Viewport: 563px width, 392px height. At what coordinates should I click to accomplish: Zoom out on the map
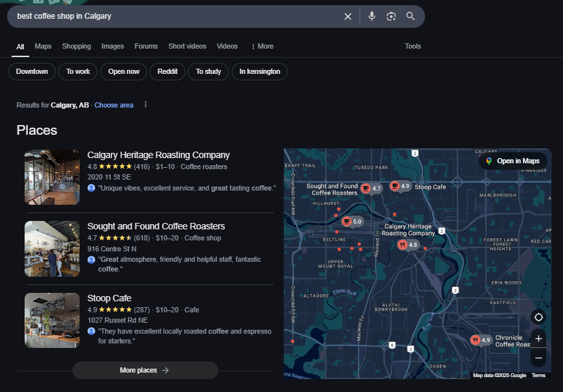pos(538,357)
